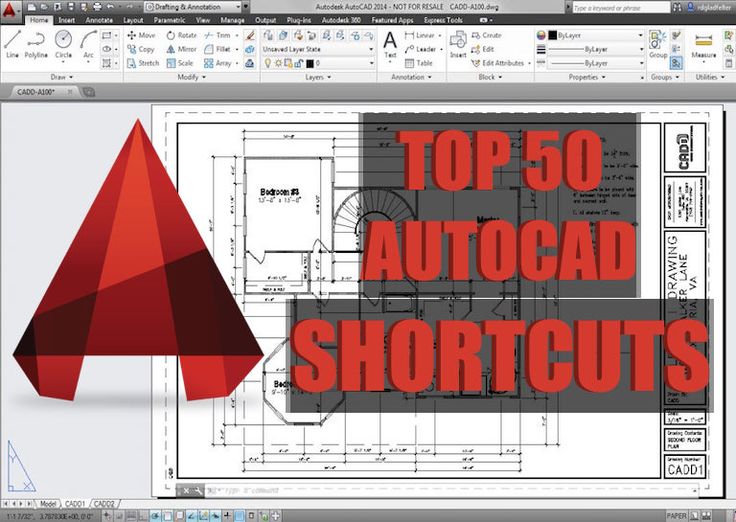Click the Scale tool
The width and height of the screenshot is (736, 522).
click(180, 63)
